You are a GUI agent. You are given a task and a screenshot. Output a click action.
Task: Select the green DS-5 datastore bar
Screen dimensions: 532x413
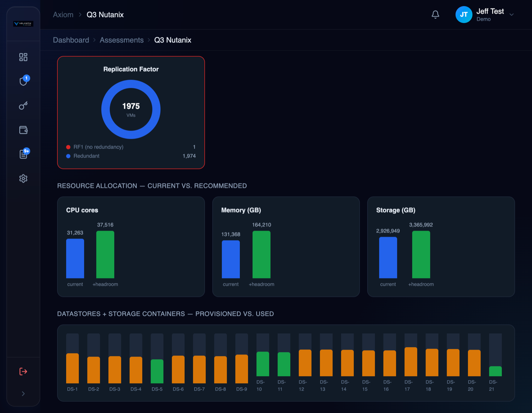(157, 371)
